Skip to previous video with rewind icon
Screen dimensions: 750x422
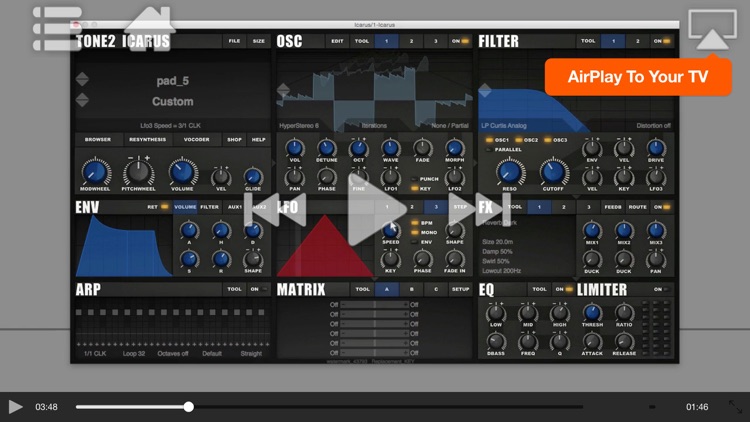tap(275, 209)
